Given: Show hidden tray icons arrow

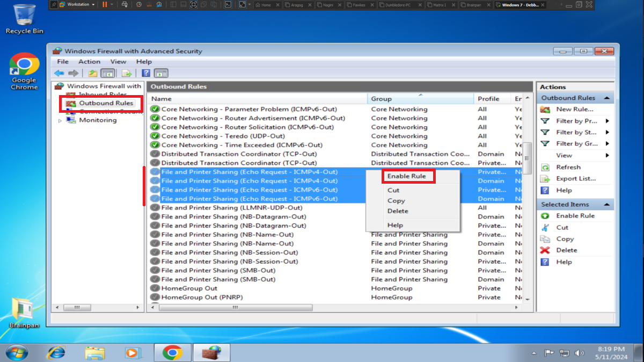Looking at the screenshot, I should pyautogui.click(x=534, y=354).
